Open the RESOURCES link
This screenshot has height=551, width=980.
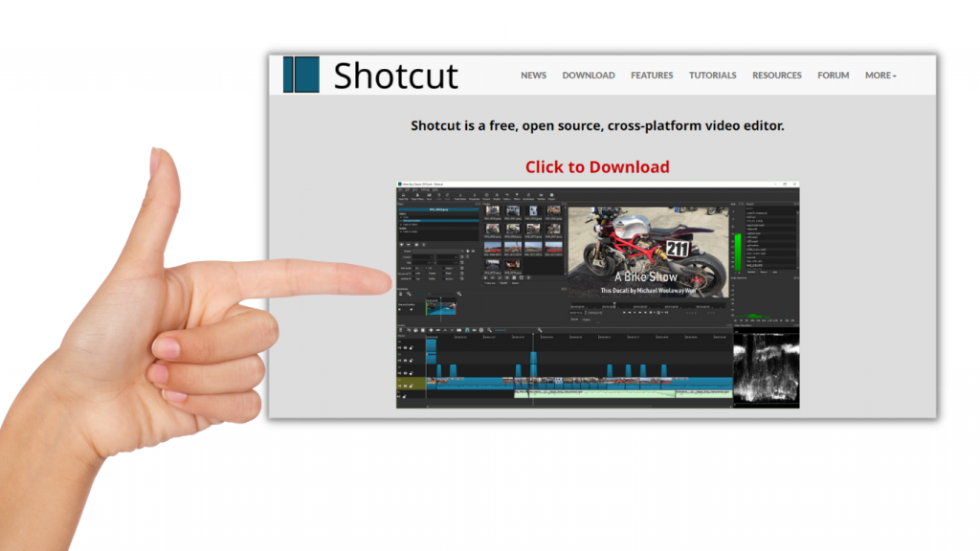[x=777, y=75]
